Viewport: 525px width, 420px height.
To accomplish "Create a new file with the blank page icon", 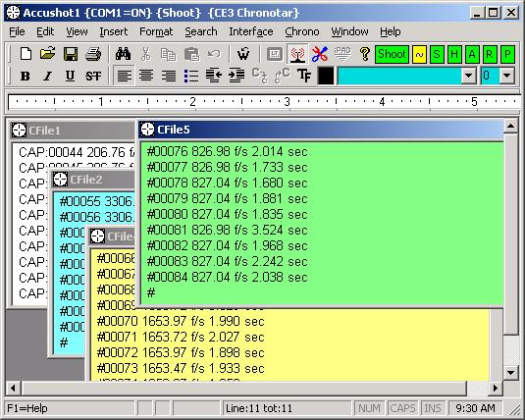I will (x=26, y=54).
